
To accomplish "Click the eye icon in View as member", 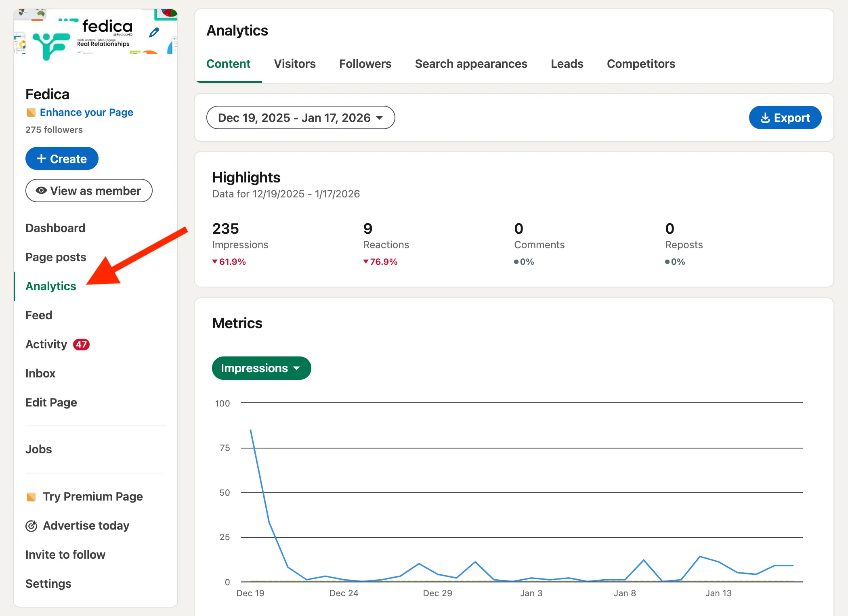I will pyautogui.click(x=41, y=191).
